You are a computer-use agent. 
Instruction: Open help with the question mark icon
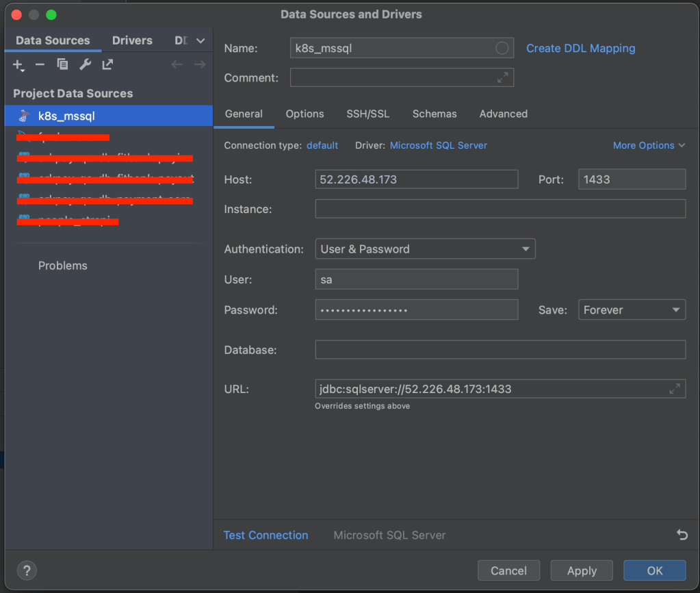coord(26,570)
